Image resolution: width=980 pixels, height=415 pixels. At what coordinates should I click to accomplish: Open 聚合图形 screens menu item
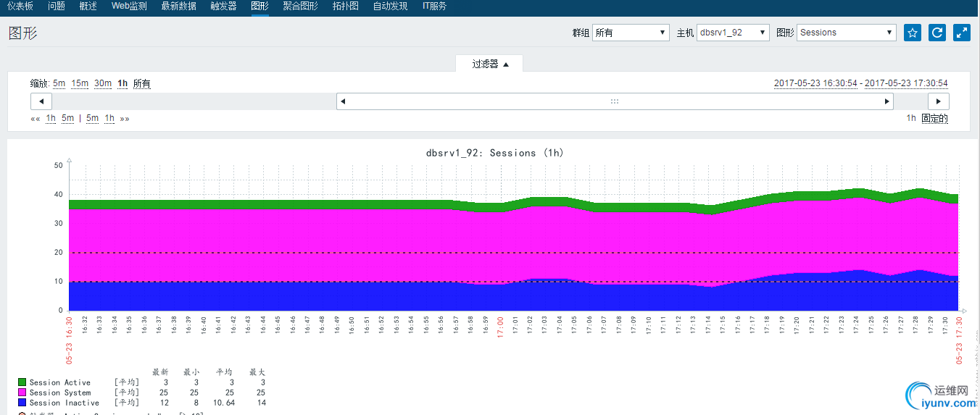tap(300, 7)
